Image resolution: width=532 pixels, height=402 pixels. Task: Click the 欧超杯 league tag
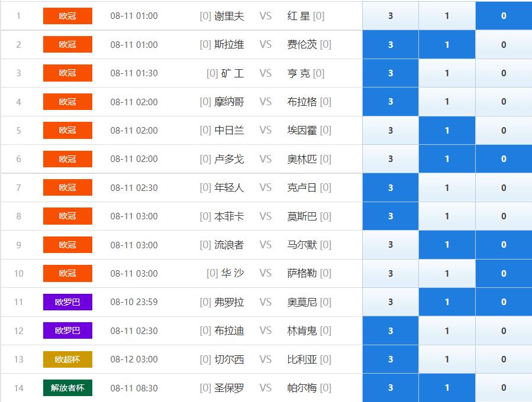[67, 359]
